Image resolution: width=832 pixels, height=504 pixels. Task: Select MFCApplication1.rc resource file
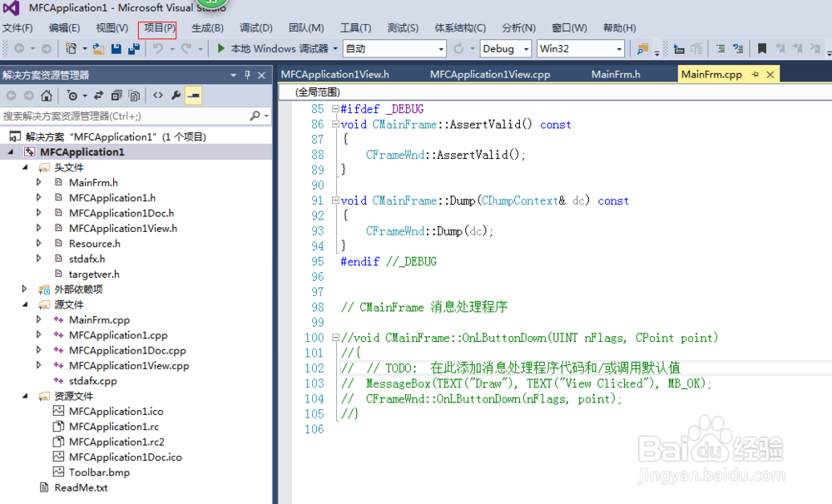click(x=113, y=427)
